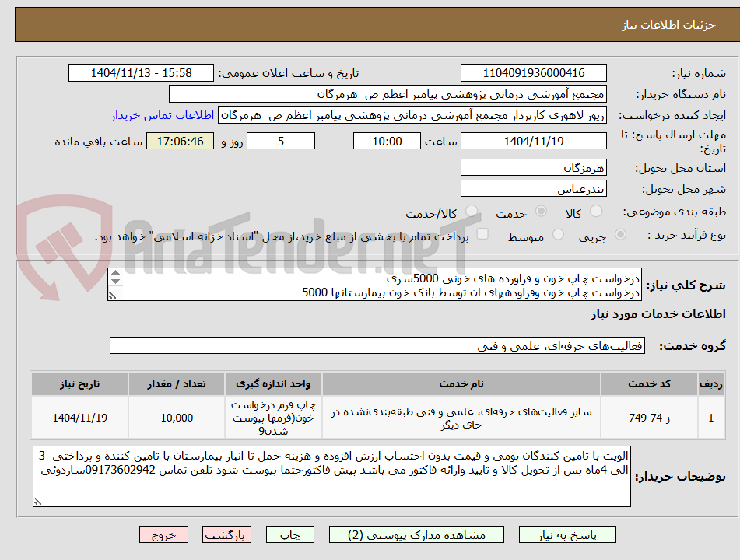Screen dimensions: 740x560
Task: Open buyer contact info link
Action: pyautogui.click(x=163, y=116)
